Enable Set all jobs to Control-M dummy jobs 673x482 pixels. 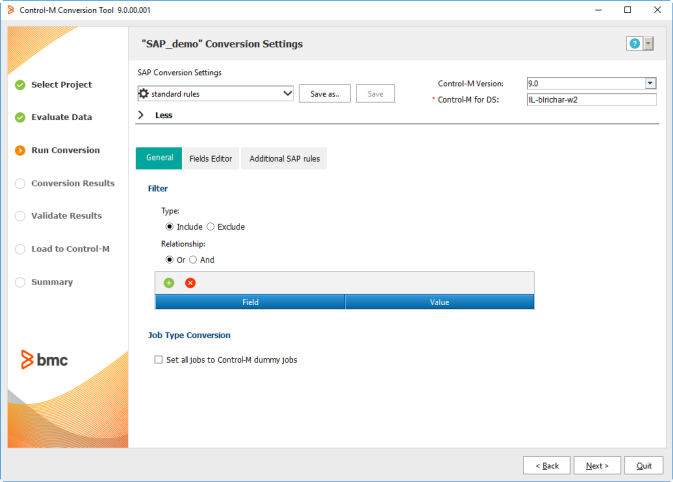159,360
